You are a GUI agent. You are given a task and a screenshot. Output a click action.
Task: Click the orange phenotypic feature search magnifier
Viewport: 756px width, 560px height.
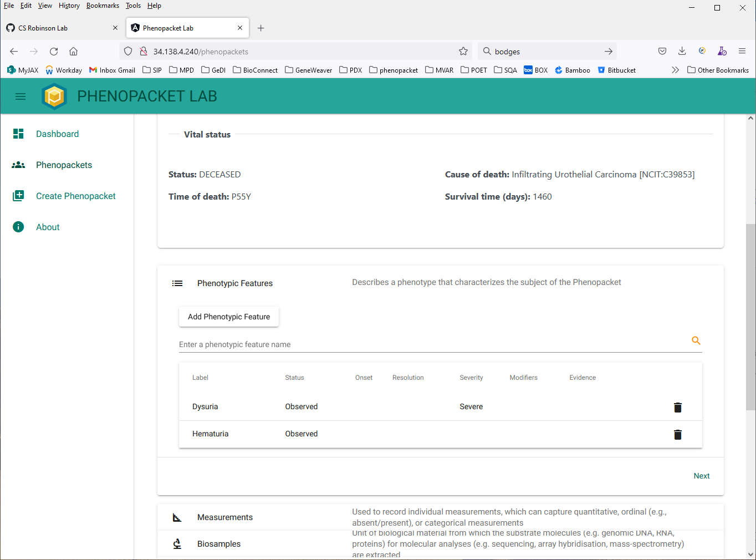point(696,340)
